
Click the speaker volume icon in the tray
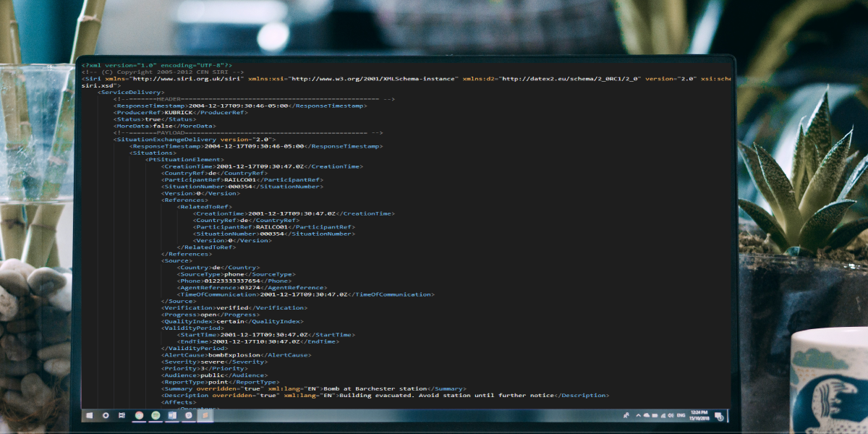coord(671,417)
